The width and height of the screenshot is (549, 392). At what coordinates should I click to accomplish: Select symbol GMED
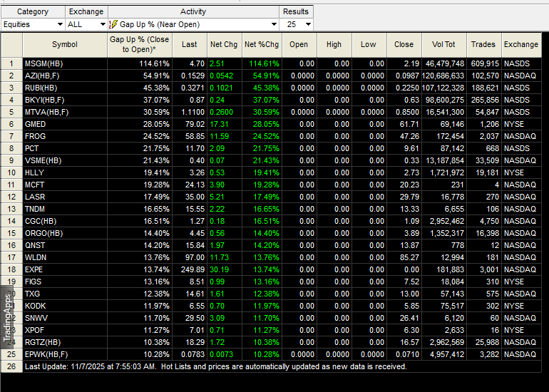tap(36, 124)
